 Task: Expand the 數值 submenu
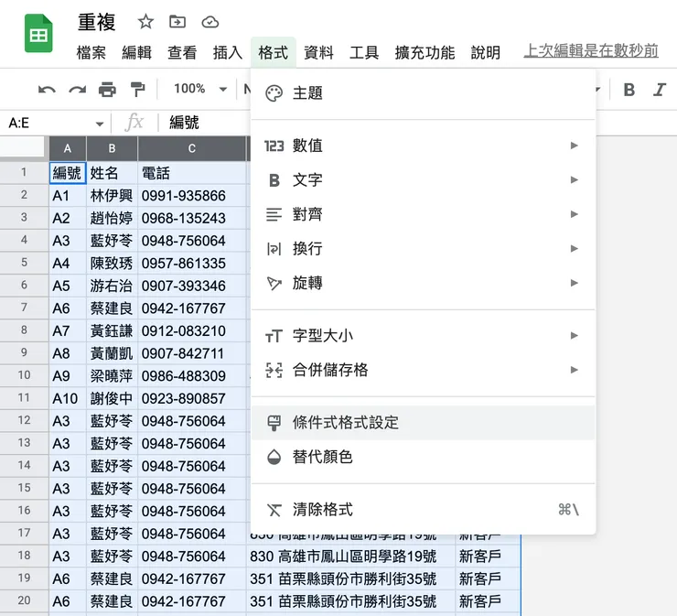[423, 146]
